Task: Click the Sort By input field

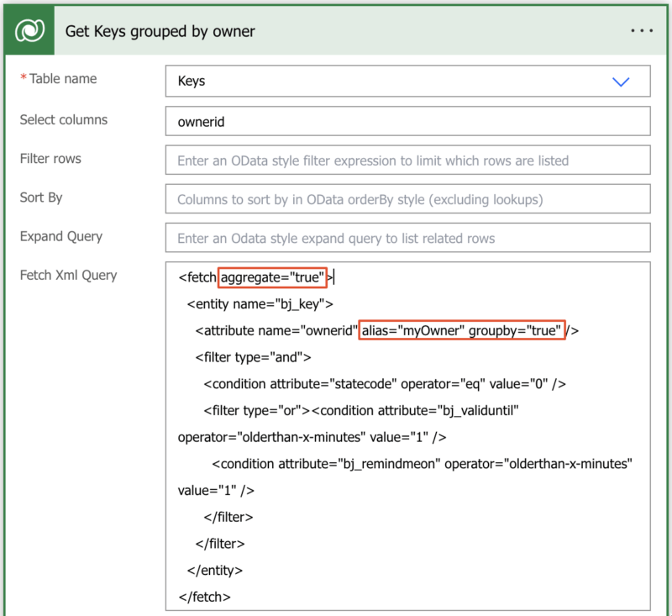Action: click(x=408, y=199)
